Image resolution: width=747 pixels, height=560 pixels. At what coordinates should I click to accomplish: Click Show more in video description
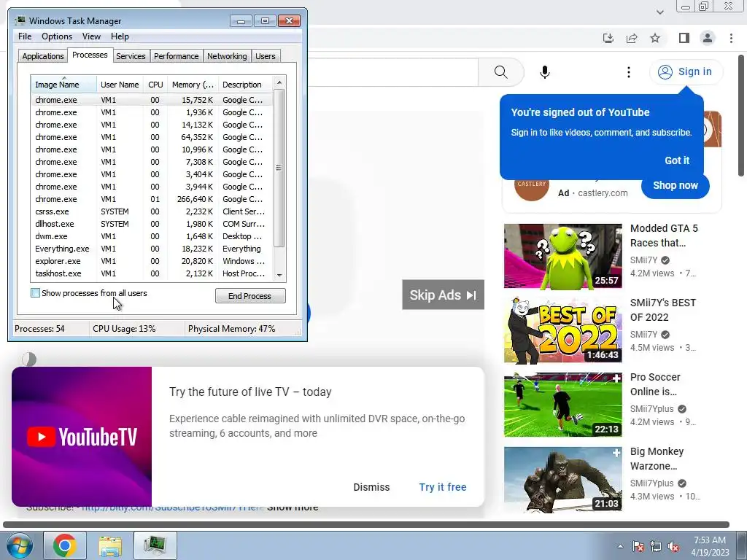tap(292, 508)
